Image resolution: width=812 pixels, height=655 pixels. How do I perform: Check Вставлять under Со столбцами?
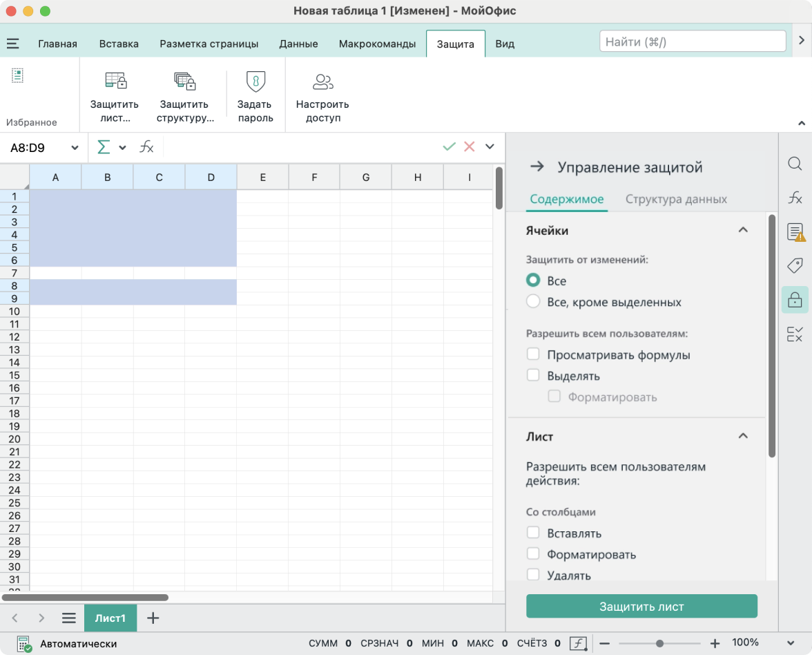click(x=533, y=533)
